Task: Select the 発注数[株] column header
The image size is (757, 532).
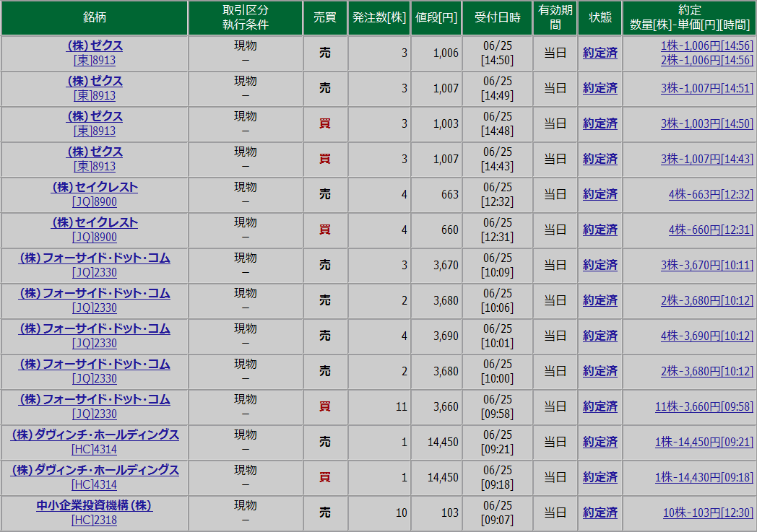Action: (379, 18)
